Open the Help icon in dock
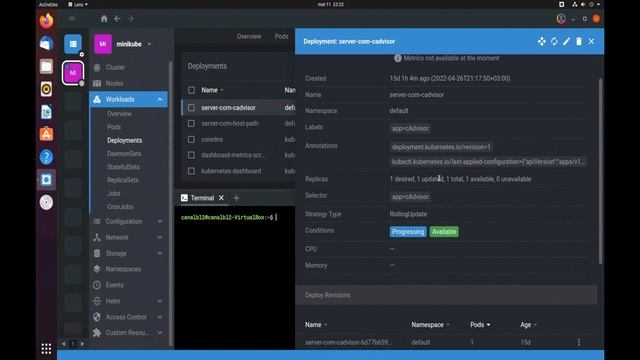This screenshot has height=360, width=640. 46,157
